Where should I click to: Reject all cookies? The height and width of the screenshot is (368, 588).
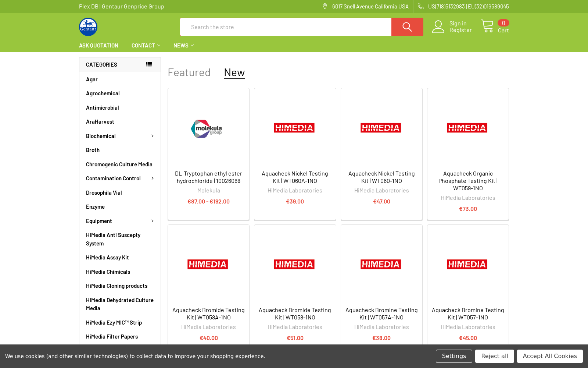[495, 356]
